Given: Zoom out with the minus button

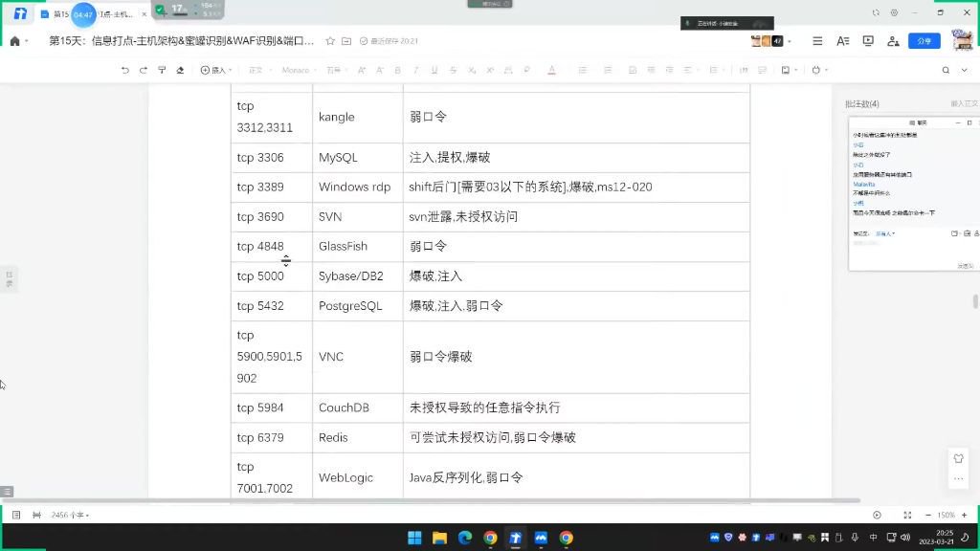Looking at the screenshot, I should click(x=928, y=515).
